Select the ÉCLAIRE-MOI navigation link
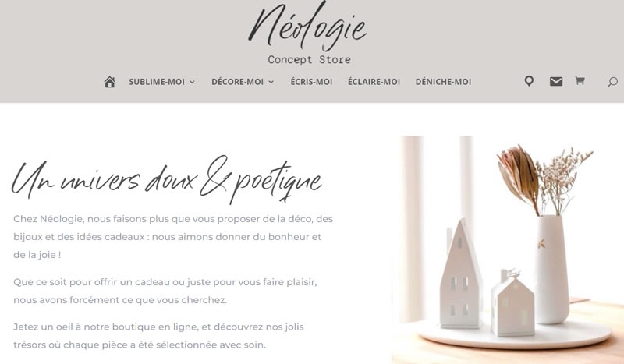624x364 pixels. point(374,82)
